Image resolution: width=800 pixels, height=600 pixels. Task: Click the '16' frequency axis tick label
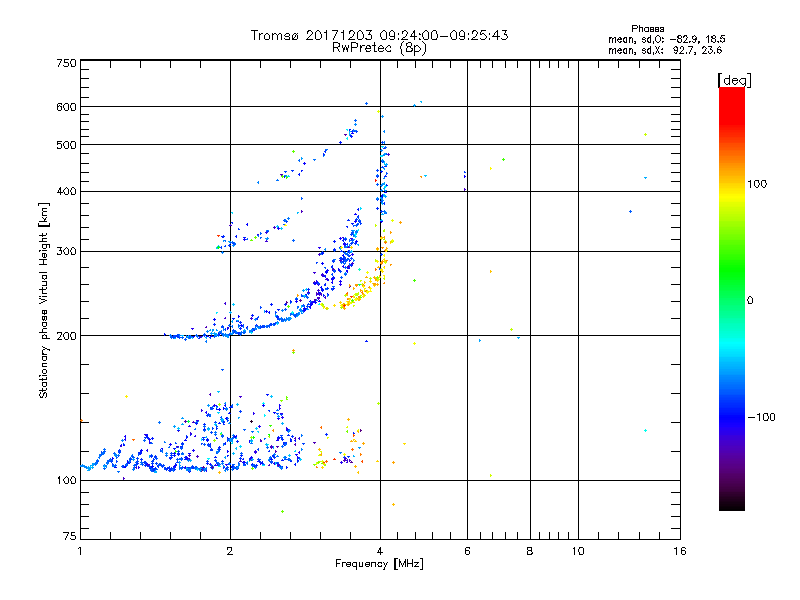[x=680, y=551]
